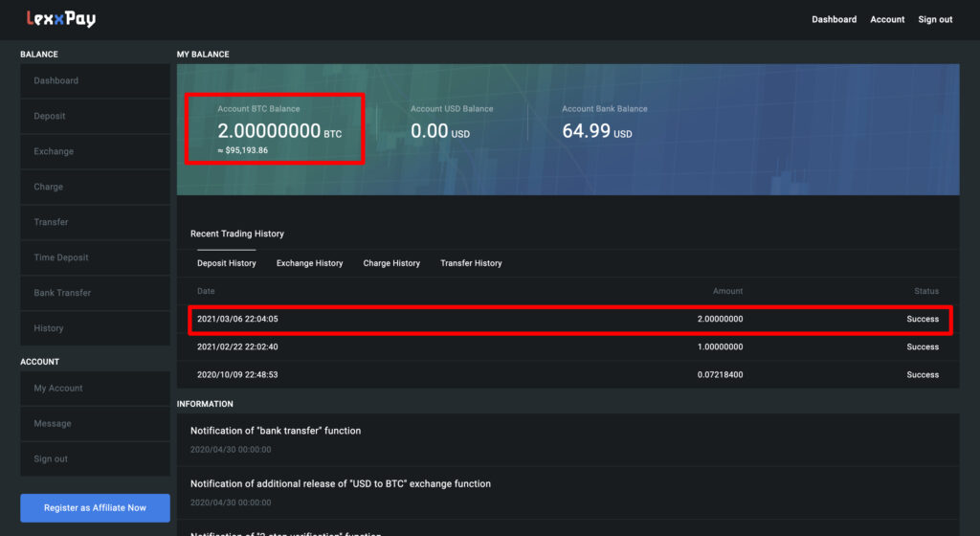Viewport: 980px width, 536px height.
Task: Click Register as Affiliate Now button
Action: point(95,508)
